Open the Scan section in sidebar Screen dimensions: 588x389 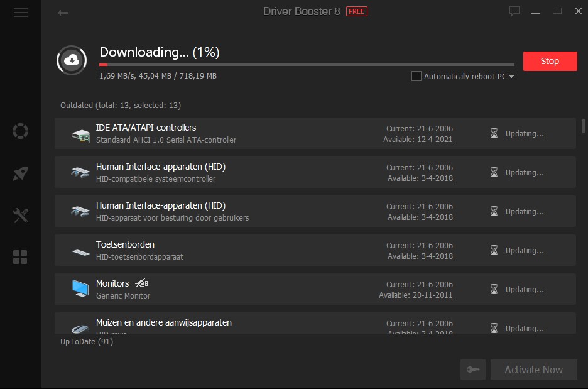20,131
